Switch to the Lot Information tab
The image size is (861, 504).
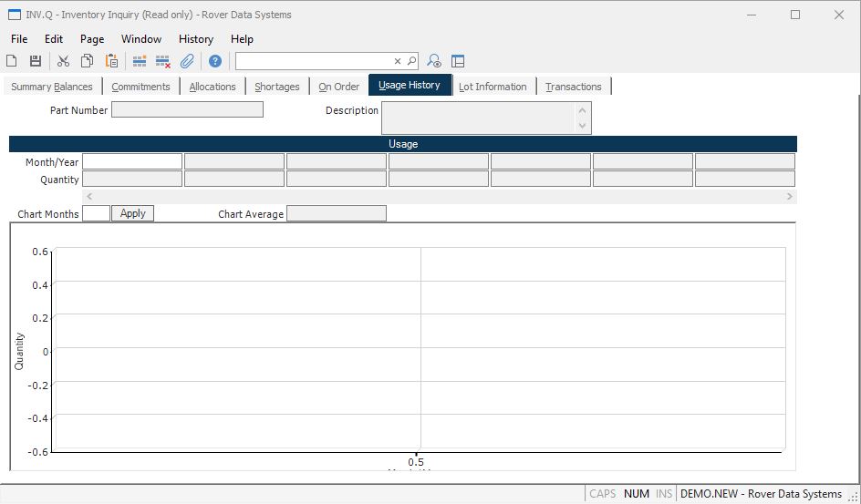coord(493,87)
